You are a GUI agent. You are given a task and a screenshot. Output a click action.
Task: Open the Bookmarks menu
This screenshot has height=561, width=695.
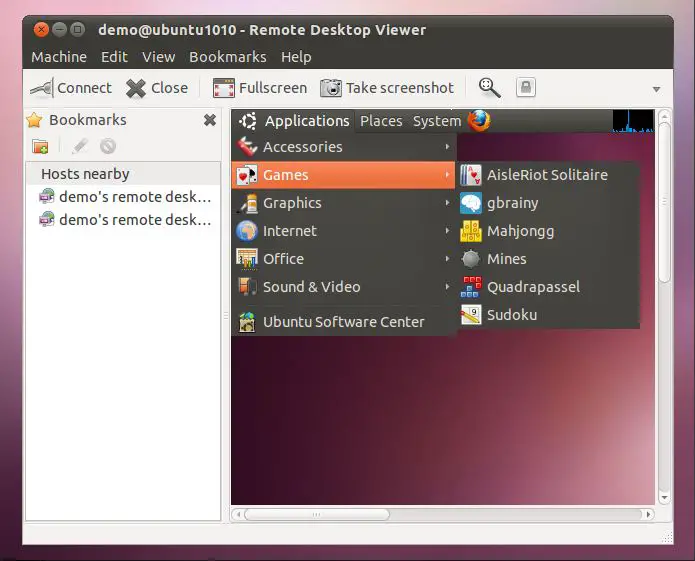coord(227,57)
